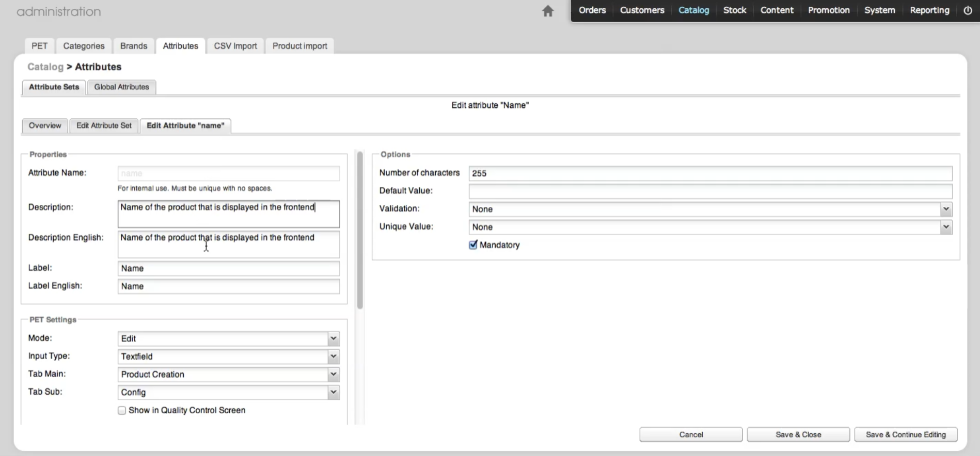
Task: Switch to the CSV Import tab
Action: click(235, 46)
